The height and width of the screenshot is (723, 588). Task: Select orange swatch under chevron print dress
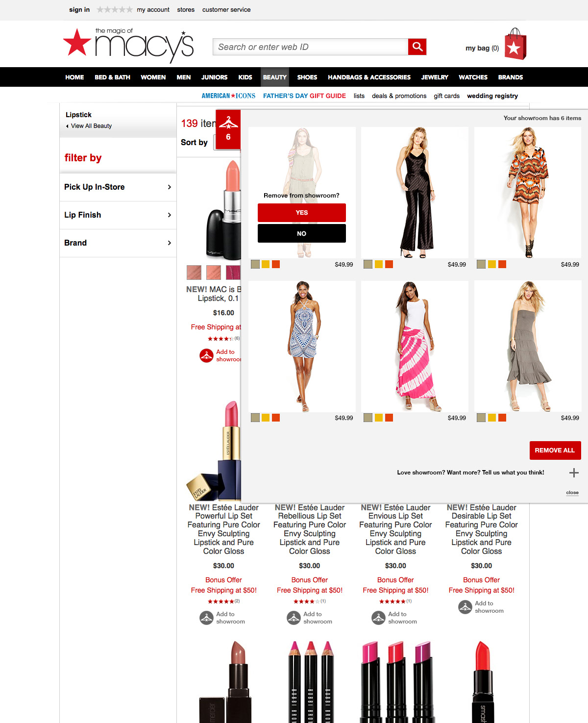[502, 264]
